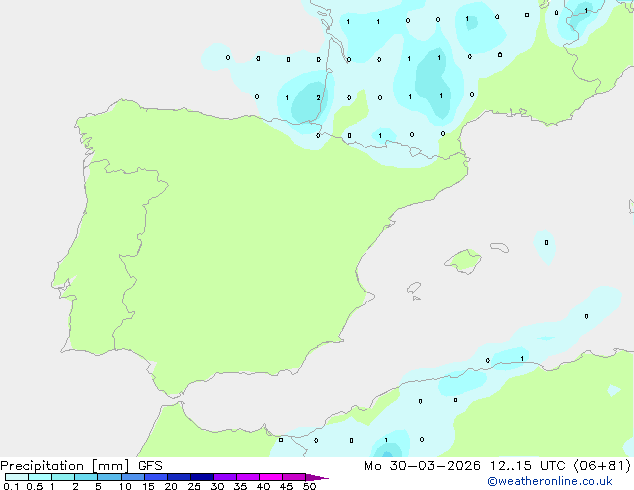Click the 10–15 mm legend swatch
The image size is (634, 490).
click(x=133, y=477)
